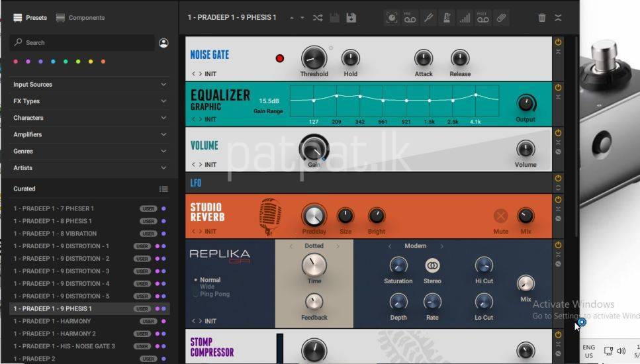Save the current preset
The width and height of the screenshot is (640, 364).
coord(334,18)
